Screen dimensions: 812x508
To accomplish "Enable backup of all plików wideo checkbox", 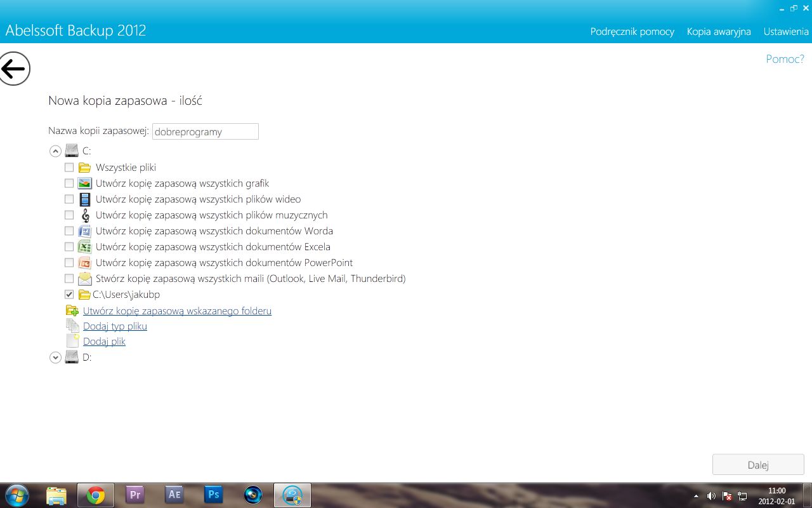I will [69, 199].
